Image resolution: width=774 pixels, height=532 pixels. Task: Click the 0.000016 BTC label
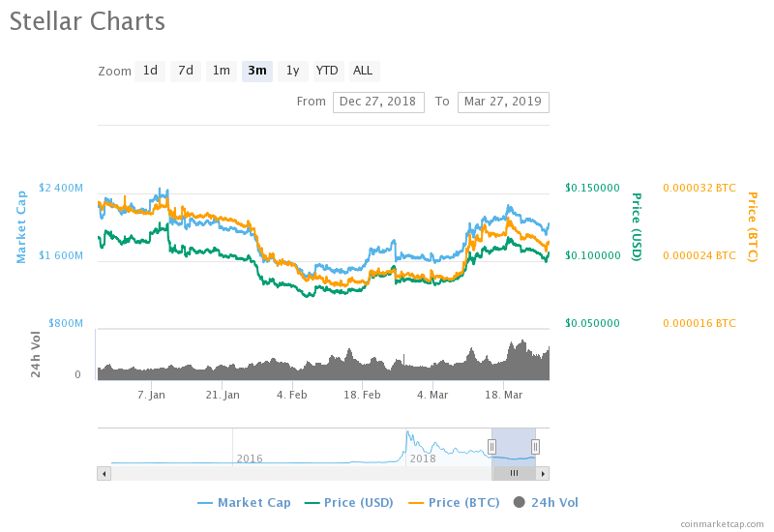click(700, 323)
